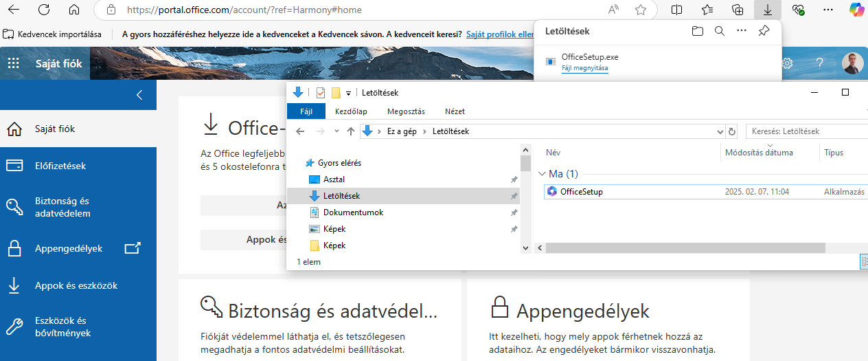The height and width of the screenshot is (361, 868).
Task: Open browser collections icon
Action: tap(738, 10)
